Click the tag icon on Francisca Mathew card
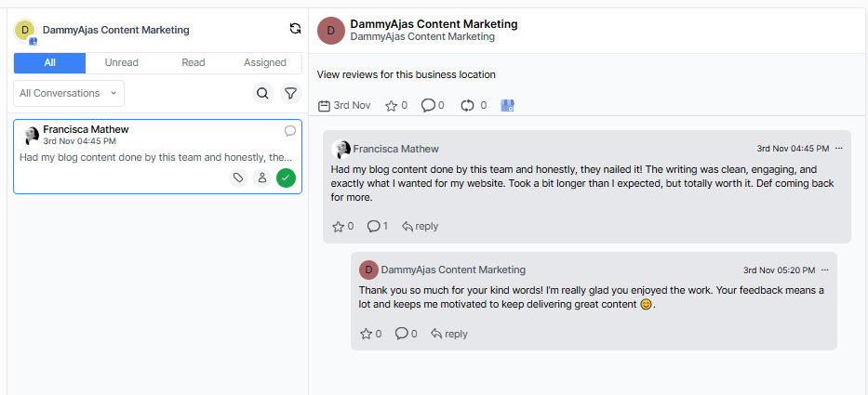868x395 pixels. pos(238,178)
